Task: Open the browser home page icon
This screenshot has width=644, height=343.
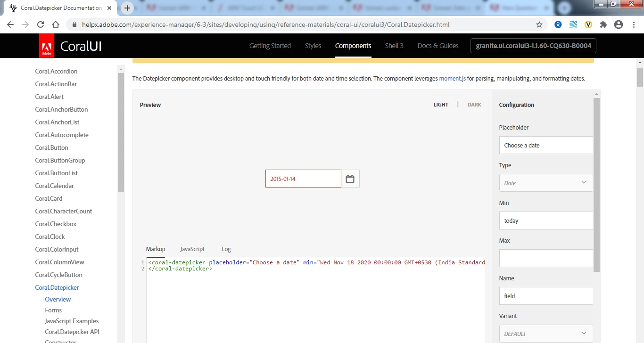Action: (56, 25)
